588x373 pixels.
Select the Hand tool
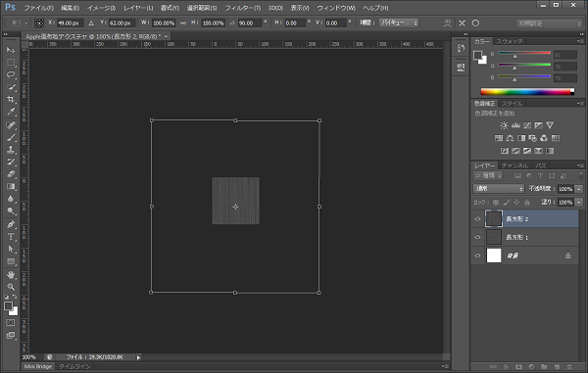(11, 275)
